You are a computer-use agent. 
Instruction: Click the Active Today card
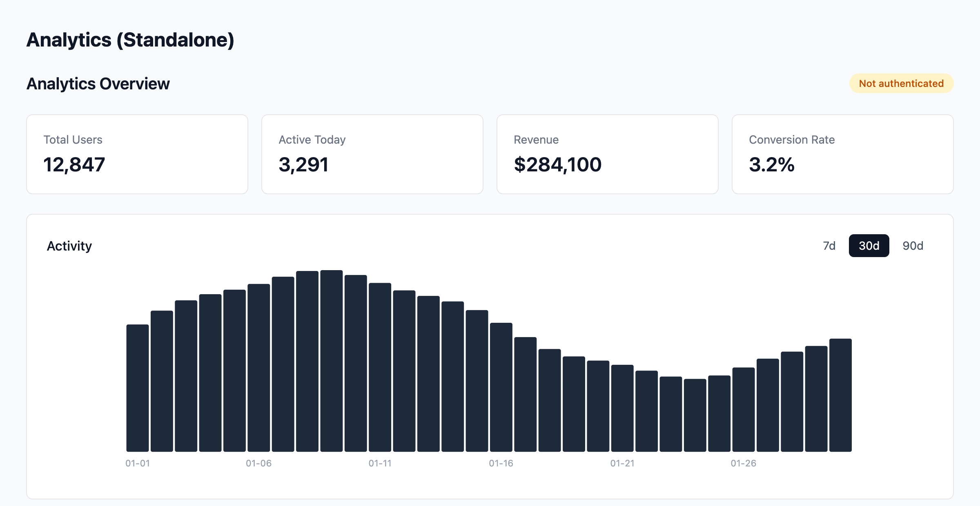(372, 154)
